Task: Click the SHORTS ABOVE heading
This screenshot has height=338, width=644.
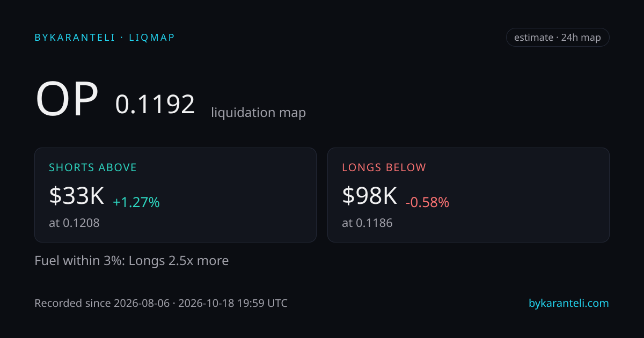Action: 93,167
